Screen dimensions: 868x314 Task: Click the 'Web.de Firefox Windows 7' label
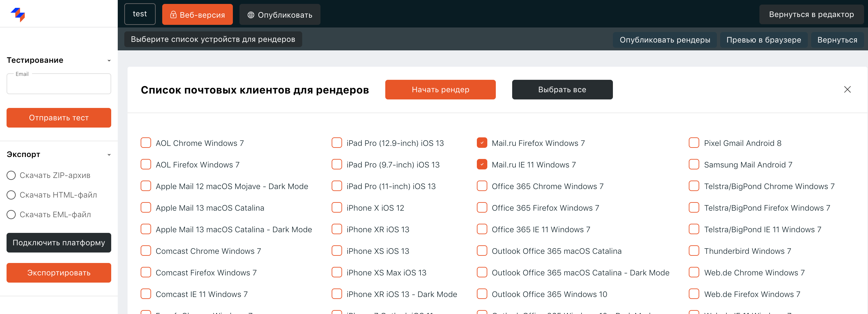point(752,294)
